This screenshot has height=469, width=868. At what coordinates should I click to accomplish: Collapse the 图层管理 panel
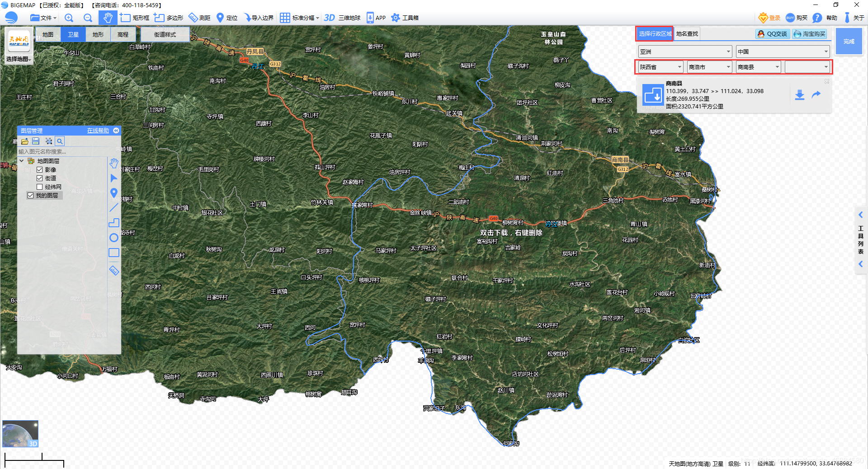[x=116, y=131]
